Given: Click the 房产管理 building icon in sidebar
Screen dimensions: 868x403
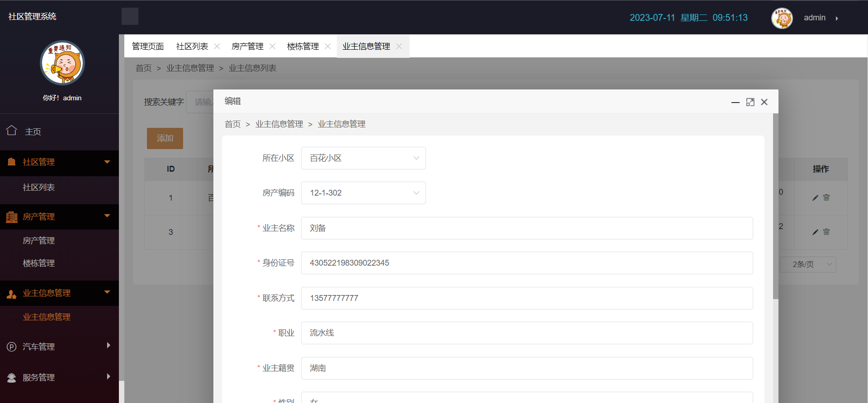Looking at the screenshot, I should [x=12, y=217].
